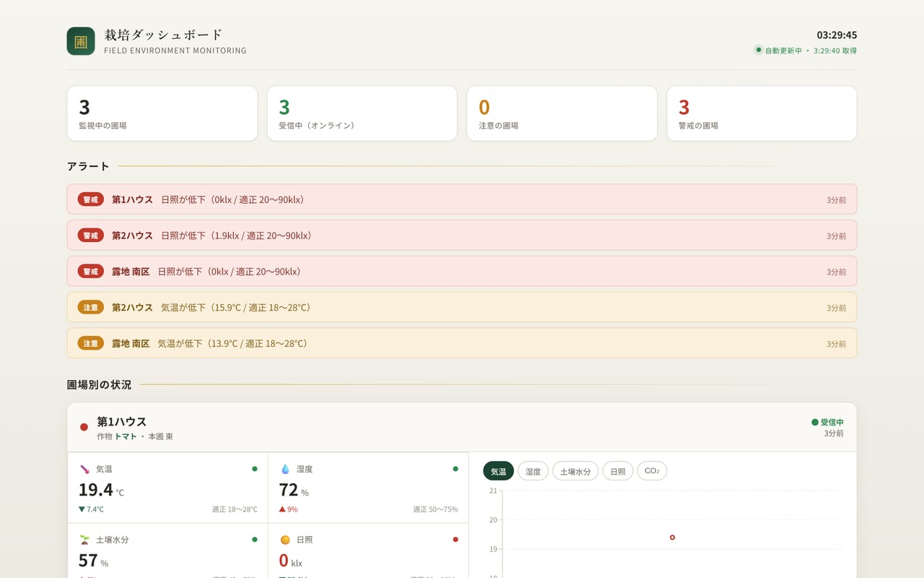
Task: Switch chart to 湿度 tab
Action: [x=533, y=471]
